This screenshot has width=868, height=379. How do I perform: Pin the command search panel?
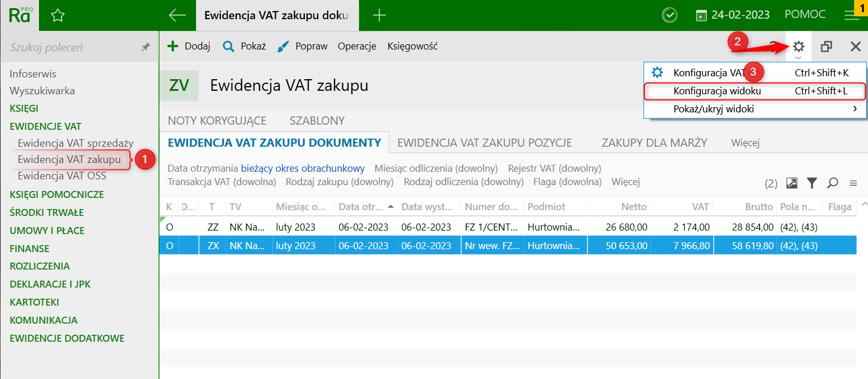point(145,47)
